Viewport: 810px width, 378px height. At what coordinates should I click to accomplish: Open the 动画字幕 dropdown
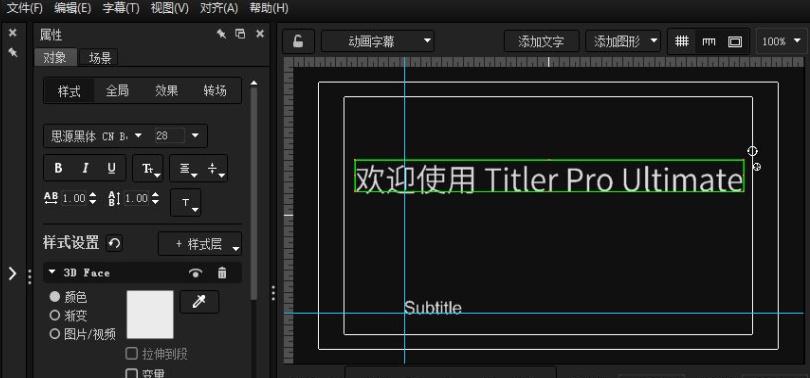(378, 41)
